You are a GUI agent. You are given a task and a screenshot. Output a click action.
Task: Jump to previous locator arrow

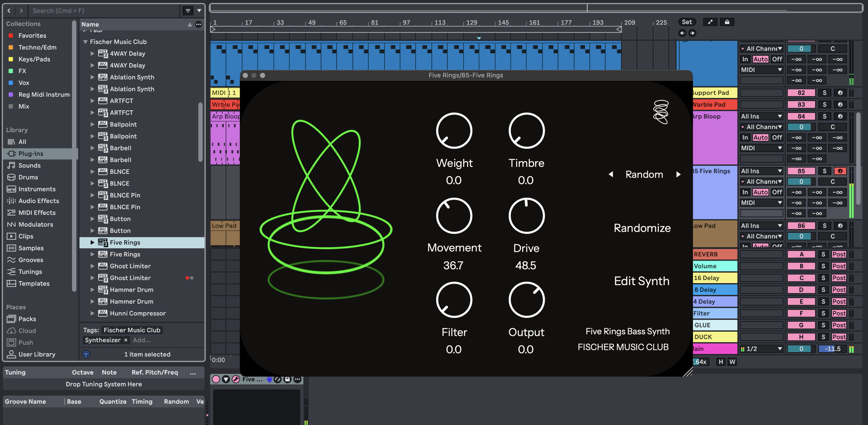pos(682,33)
